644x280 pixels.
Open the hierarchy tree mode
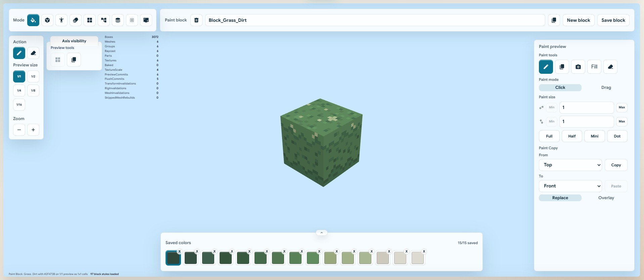(104, 20)
